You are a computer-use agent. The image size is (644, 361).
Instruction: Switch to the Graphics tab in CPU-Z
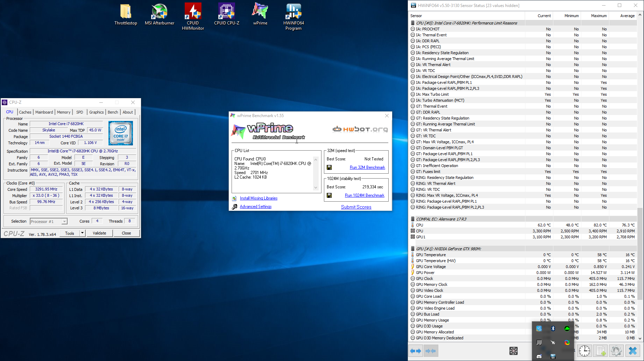[x=96, y=112]
